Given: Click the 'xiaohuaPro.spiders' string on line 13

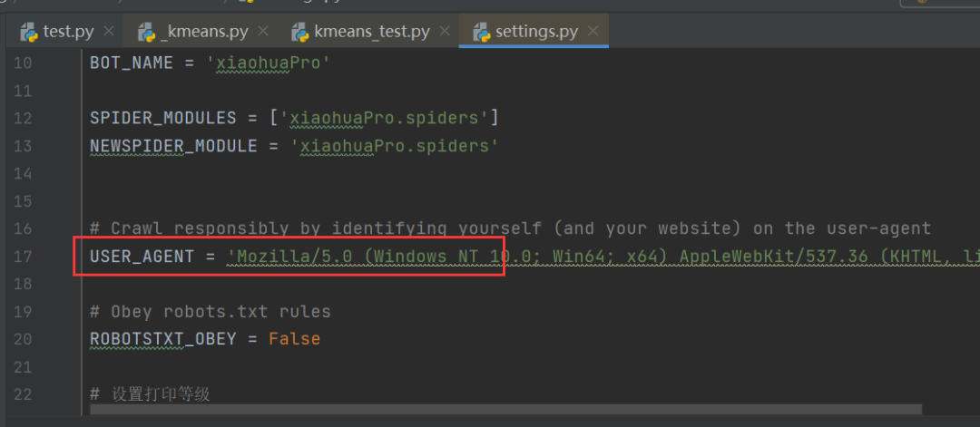Looking at the screenshot, I should point(395,146).
